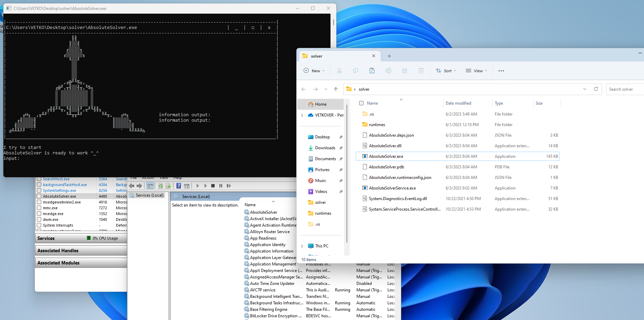Click the Delete trash icon in Explorer toolbar
Image resolution: width=644 pixels, height=320 pixels.
point(421,71)
